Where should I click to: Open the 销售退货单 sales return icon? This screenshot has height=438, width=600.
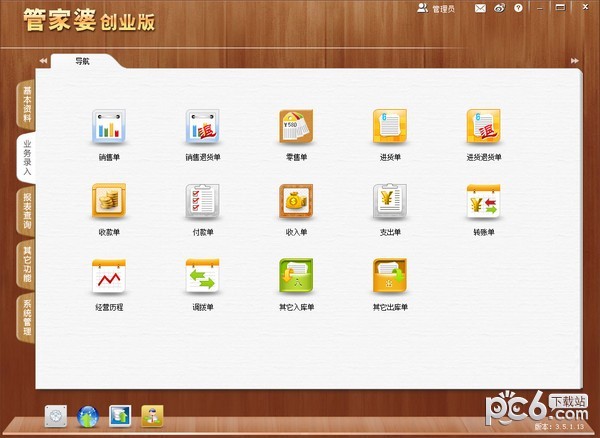click(x=202, y=128)
